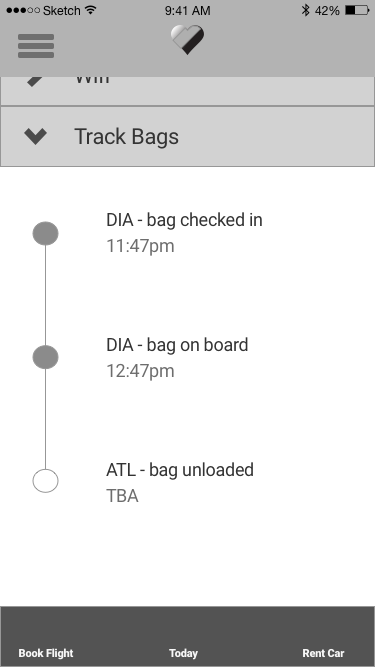Screen dimensions: 375x667
Task: Click the cellular signal dots
Action: (x=23, y=10)
